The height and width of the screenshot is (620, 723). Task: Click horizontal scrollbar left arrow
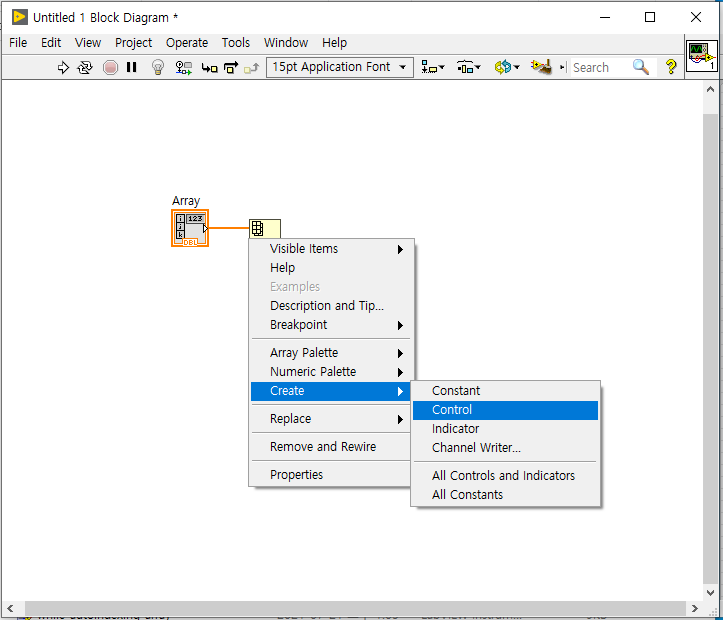point(10,608)
